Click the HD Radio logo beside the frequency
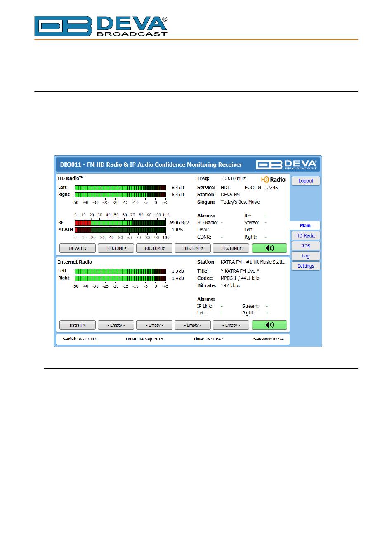Image resolution: width=392 pixels, height=559 pixels. [273, 179]
